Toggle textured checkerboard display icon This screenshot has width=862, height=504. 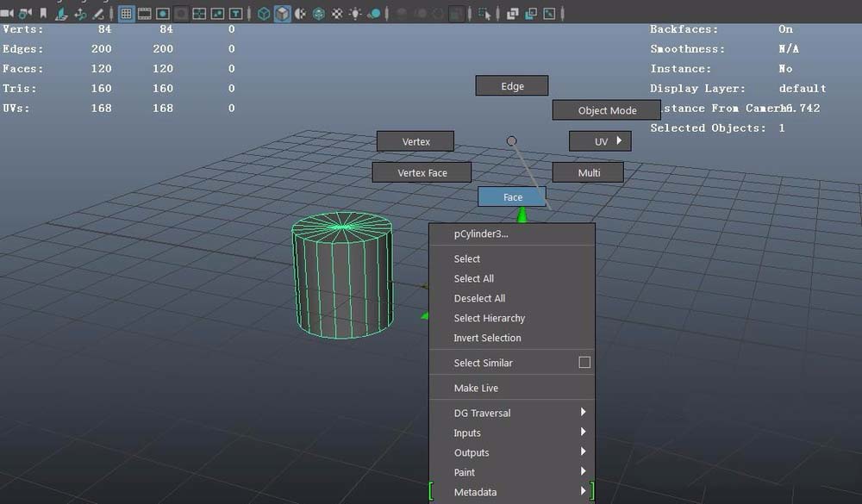coord(337,14)
